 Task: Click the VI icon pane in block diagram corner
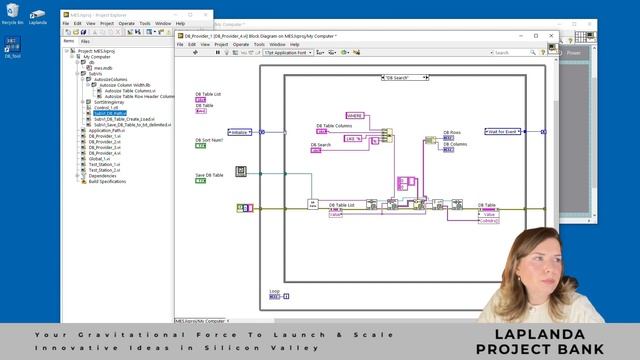pos(552,48)
